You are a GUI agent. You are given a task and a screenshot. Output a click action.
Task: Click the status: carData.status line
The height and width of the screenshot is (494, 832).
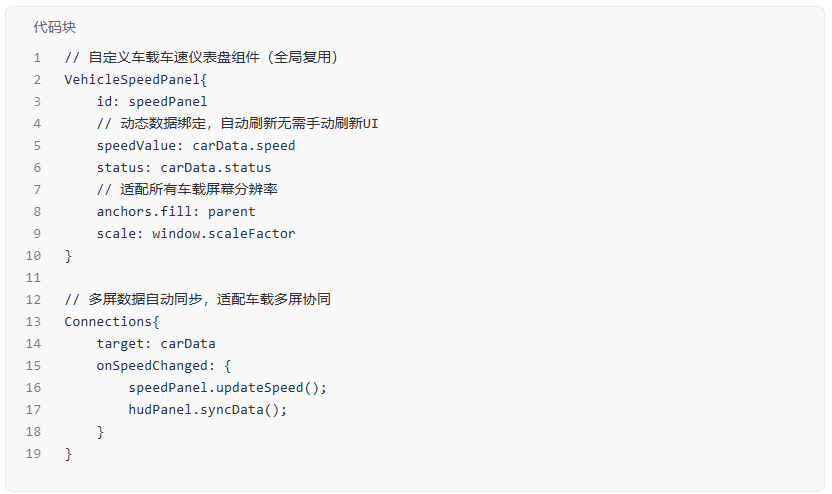click(x=184, y=168)
